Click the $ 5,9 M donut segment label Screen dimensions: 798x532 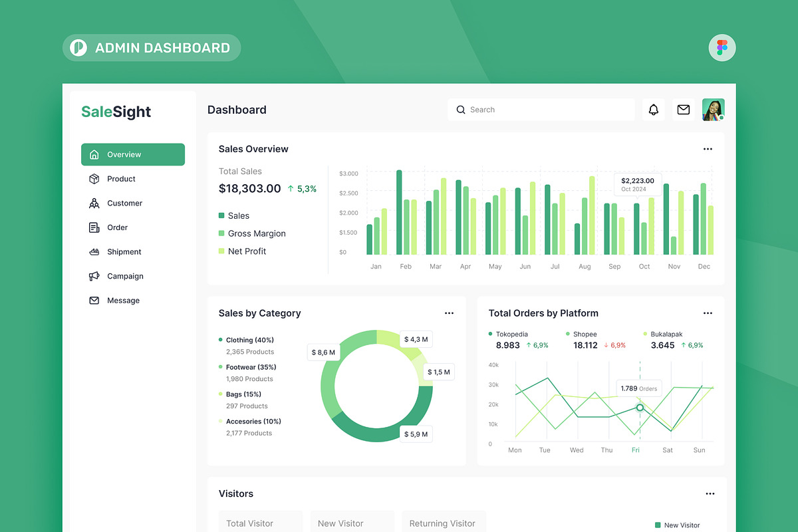point(416,434)
